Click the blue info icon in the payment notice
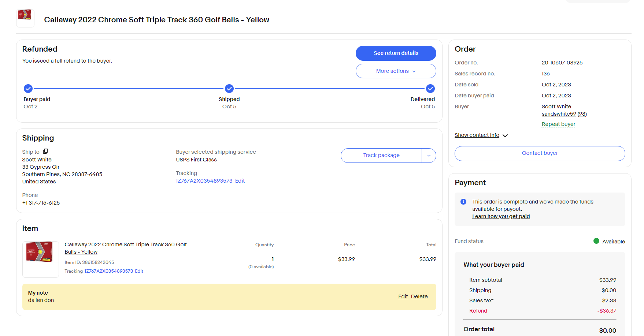644x336 pixels. coord(463,202)
